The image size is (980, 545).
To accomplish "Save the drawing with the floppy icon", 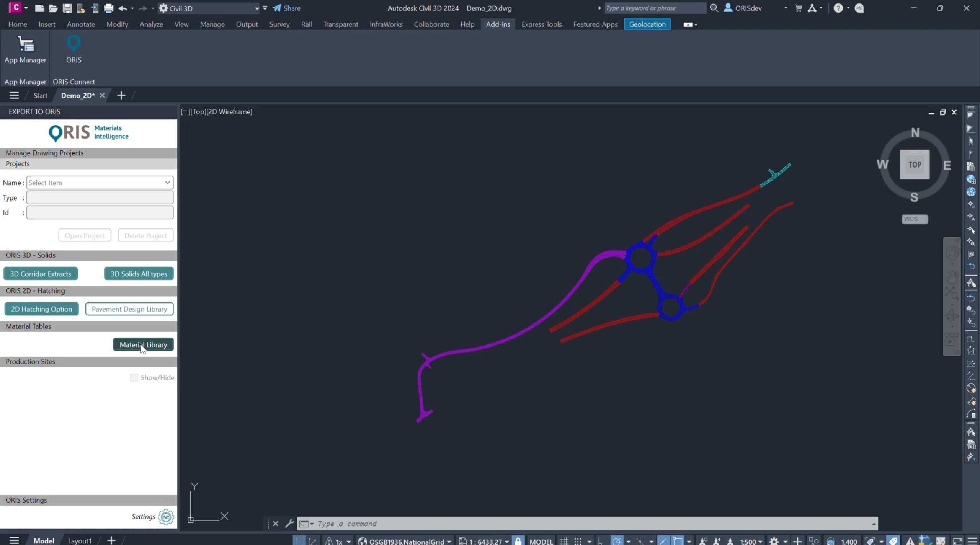I will pyautogui.click(x=67, y=8).
